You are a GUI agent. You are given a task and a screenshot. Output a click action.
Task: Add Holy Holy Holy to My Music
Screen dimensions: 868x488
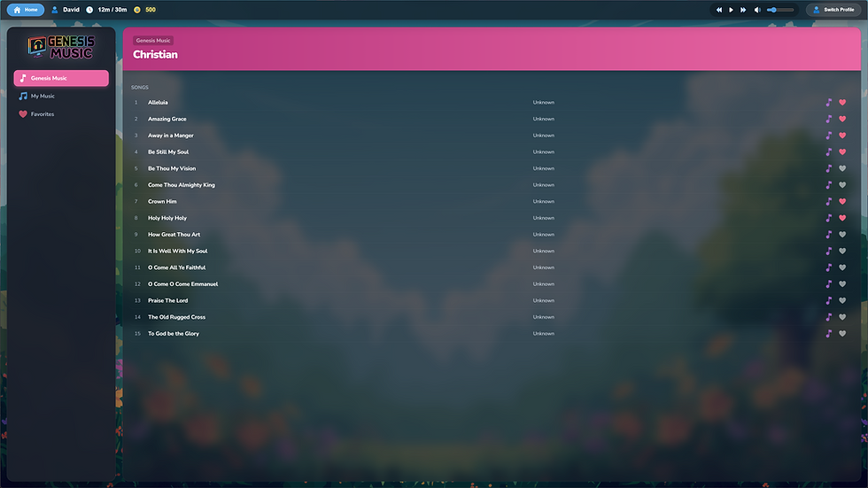829,218
